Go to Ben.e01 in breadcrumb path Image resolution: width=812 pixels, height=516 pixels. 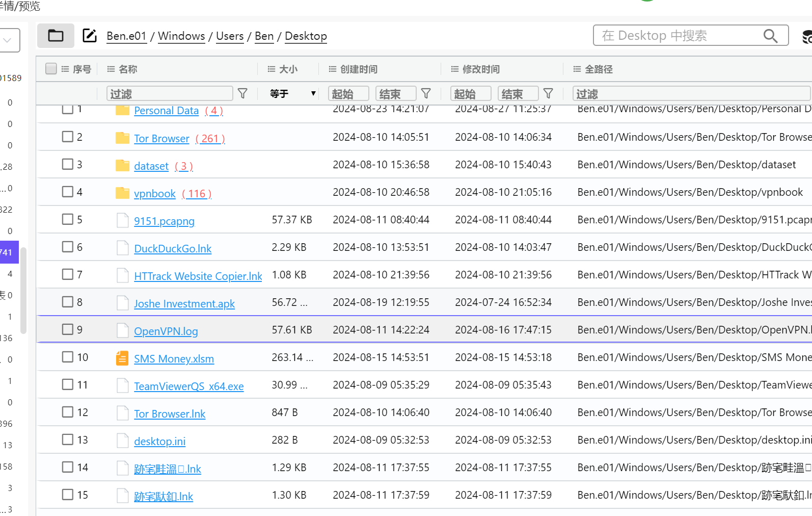pyautogui.click(x=126, y=36)
